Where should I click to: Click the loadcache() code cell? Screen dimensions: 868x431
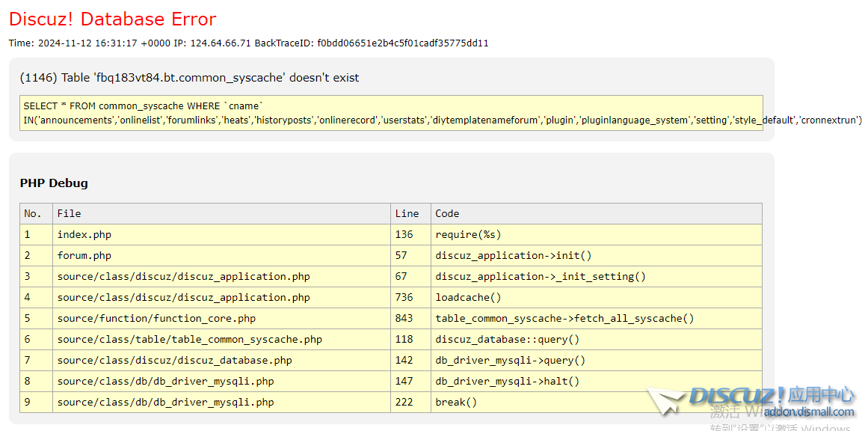coord(468,298)
